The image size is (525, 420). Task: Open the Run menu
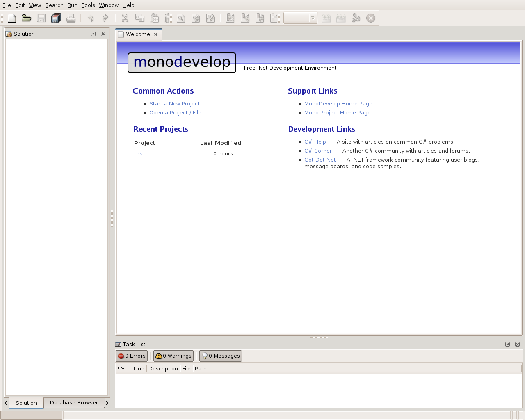pos(73,5)
